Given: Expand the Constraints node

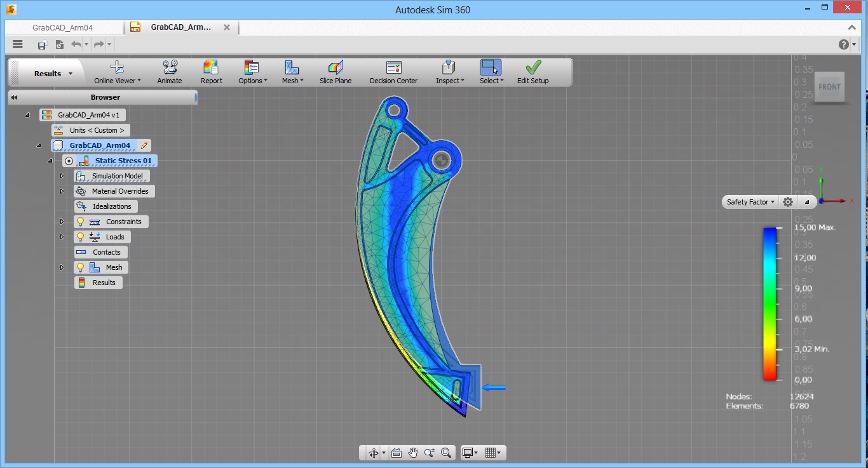Looking at the screenshot, I should click(x=62, y=222).
